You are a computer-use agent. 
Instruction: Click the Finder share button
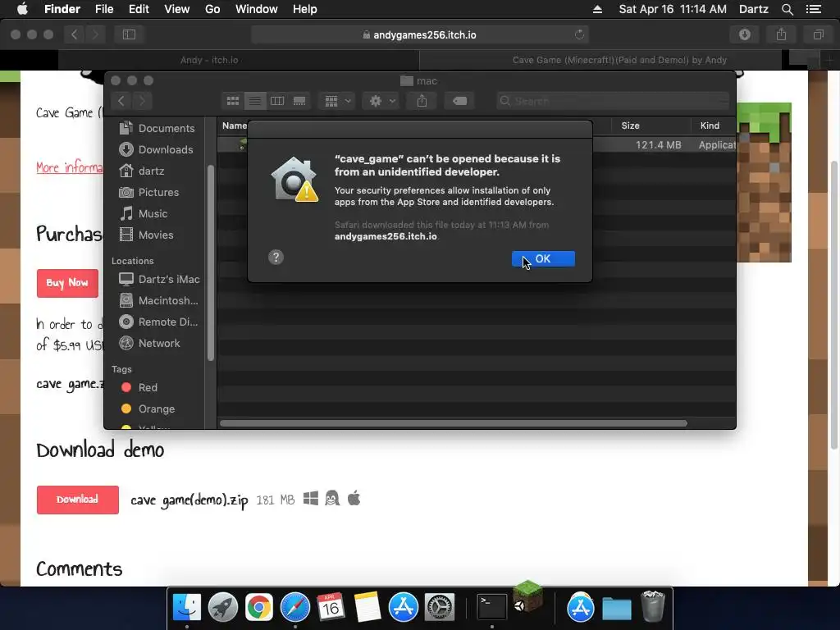tap(422, 101)
